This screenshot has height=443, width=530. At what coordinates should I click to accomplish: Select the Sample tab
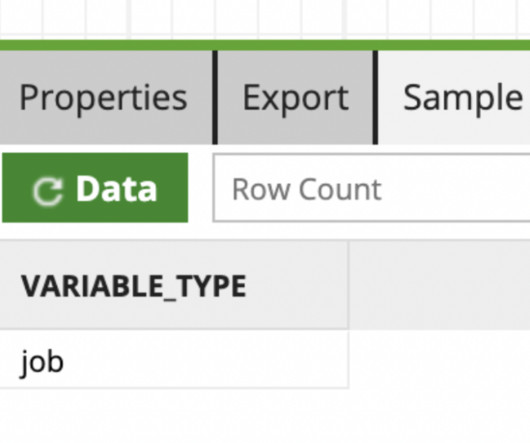click(x=454, y=97)
